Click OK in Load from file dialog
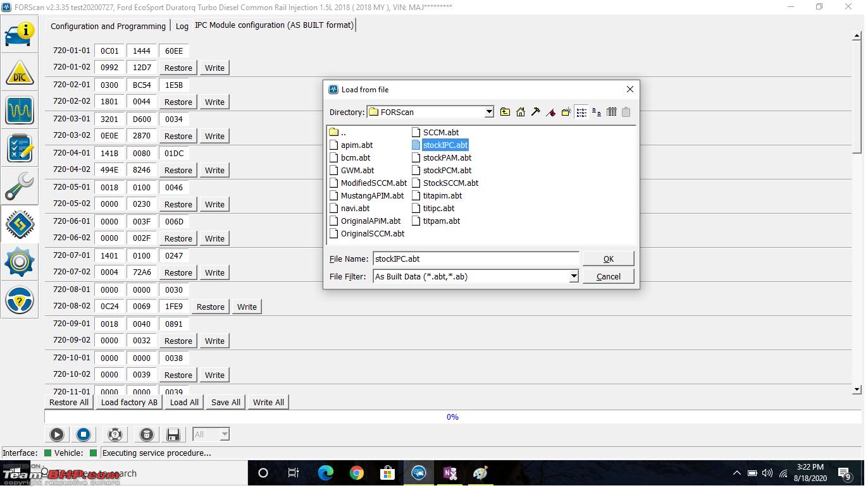868x488 pixels. 608,259
